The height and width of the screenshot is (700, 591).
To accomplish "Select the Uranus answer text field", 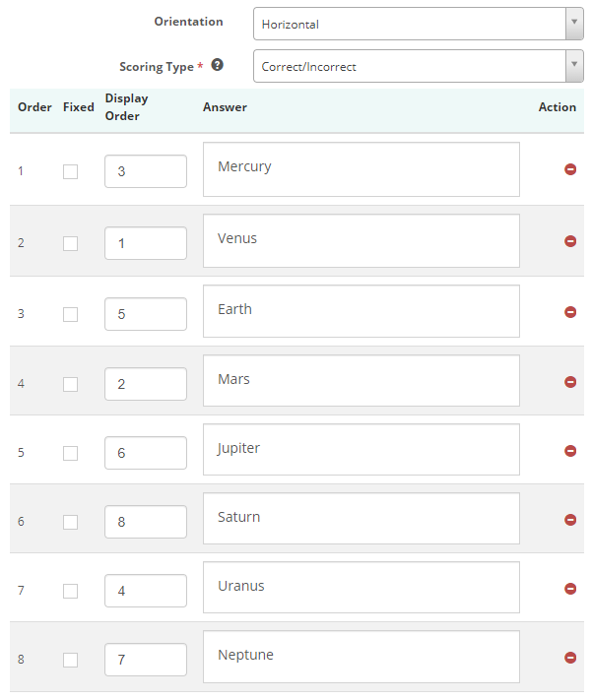I will pos(361,587).
